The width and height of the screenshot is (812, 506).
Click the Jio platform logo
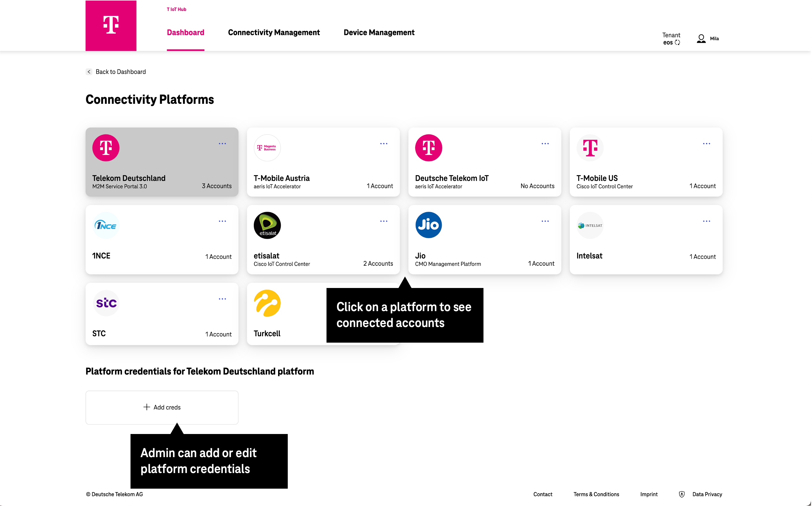point(428,225)
